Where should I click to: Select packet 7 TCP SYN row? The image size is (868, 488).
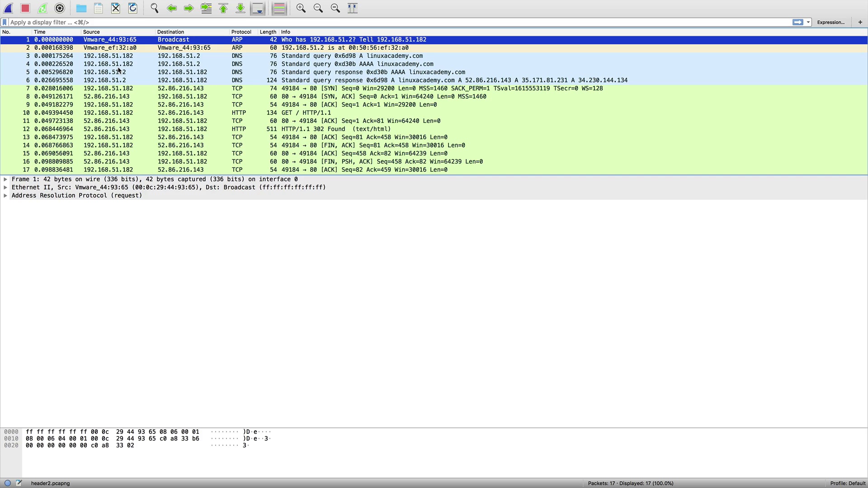coord(434,89)
